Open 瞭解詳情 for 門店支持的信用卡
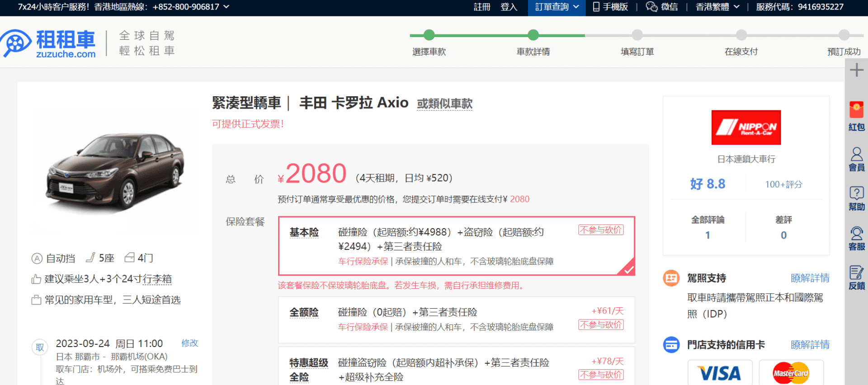The image size is (868, 385). (810, 345)
